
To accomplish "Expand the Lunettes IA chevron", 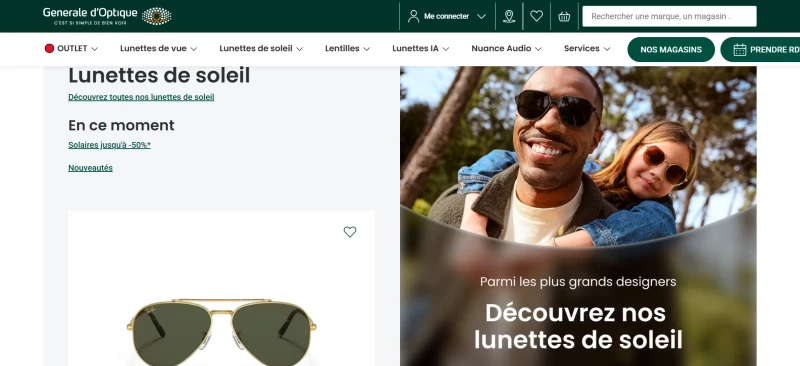I will pyautogui.click(x=445, y=49).
